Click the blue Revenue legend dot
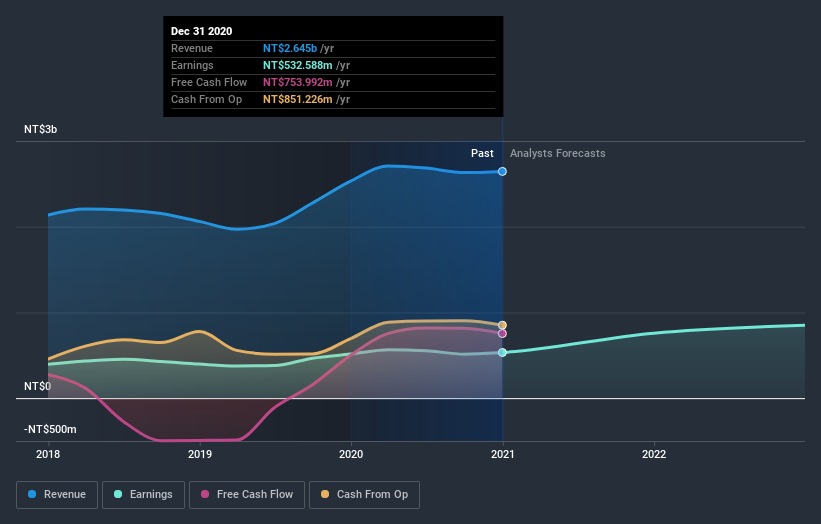821x524 pixels. click(32, 494)
